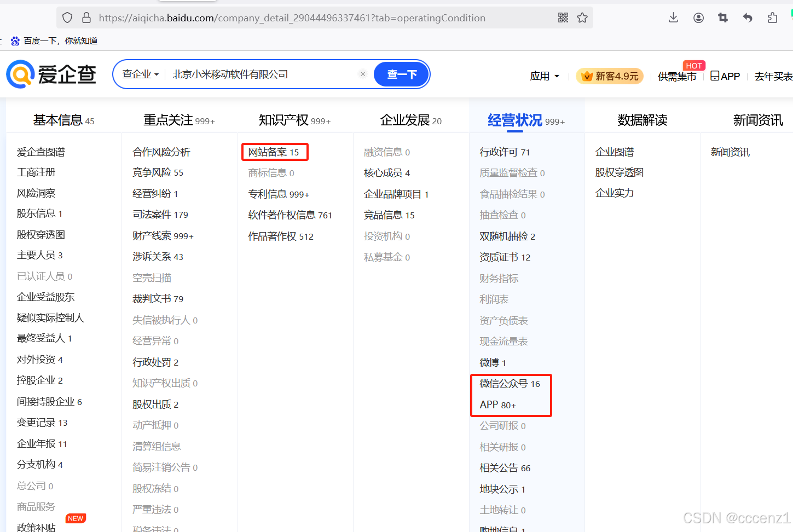Open the browser downloads icon

(x=674, y=18)
